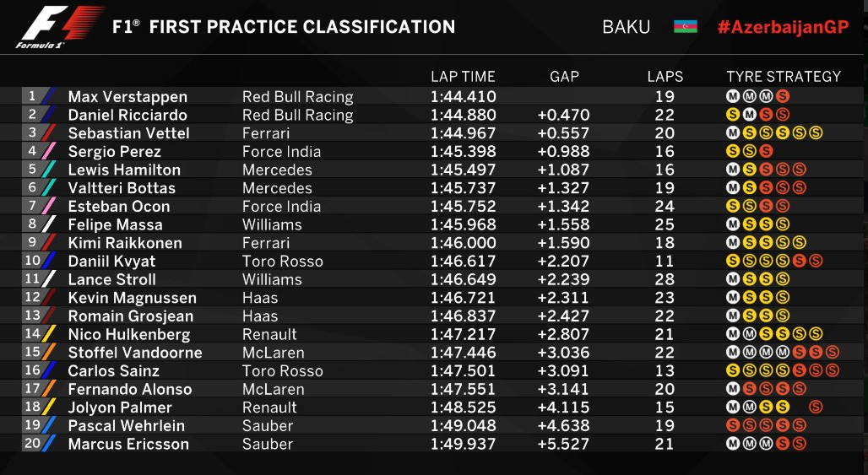Click Sebastian Vettel's Ferrari team name
This screenshot has width=868, height=475.
click(x=266, y=133)
